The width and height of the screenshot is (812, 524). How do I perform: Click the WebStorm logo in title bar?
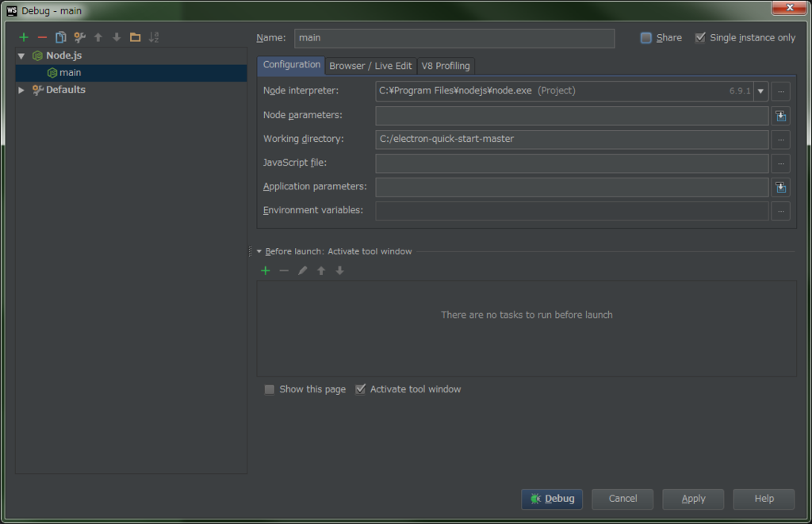click(x=11, y=10)
